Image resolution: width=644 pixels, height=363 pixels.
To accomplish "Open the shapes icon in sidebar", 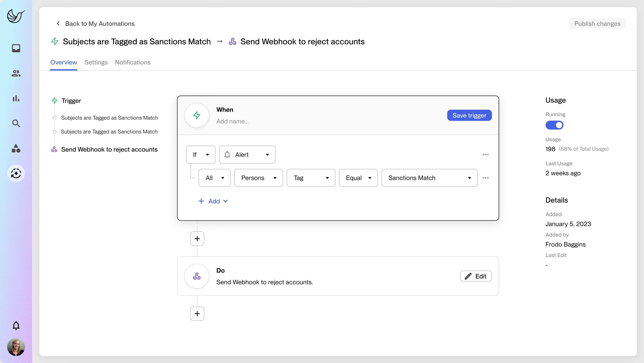I will tap(16, 148).
